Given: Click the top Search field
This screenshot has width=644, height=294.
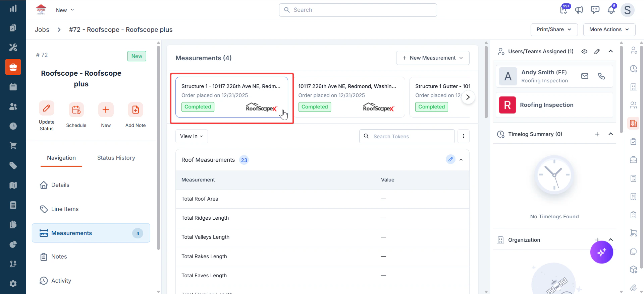Looking at the screenshot, I should pos(358,10).
